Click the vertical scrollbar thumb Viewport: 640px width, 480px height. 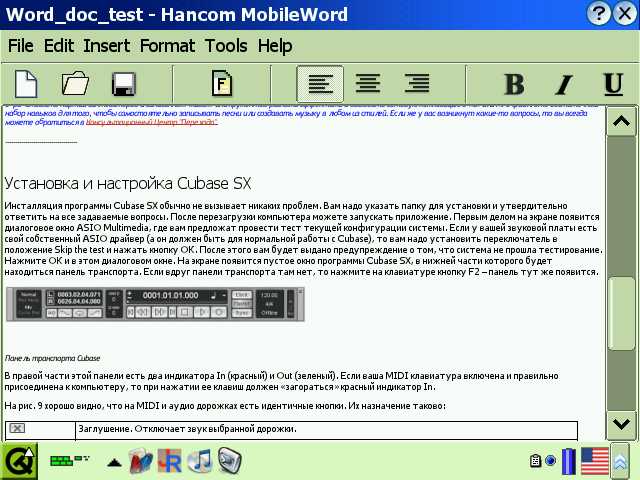pyautogui.click(x=621, y=313)
